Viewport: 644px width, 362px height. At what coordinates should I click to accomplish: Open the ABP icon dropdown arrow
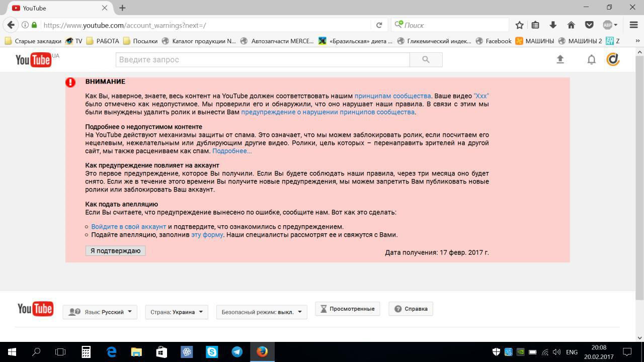(615, 25)
